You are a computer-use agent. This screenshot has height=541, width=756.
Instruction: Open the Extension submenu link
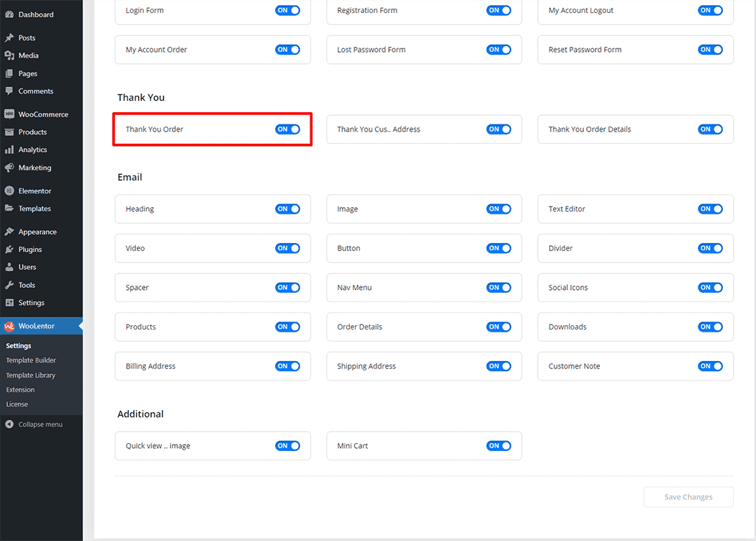20,390
